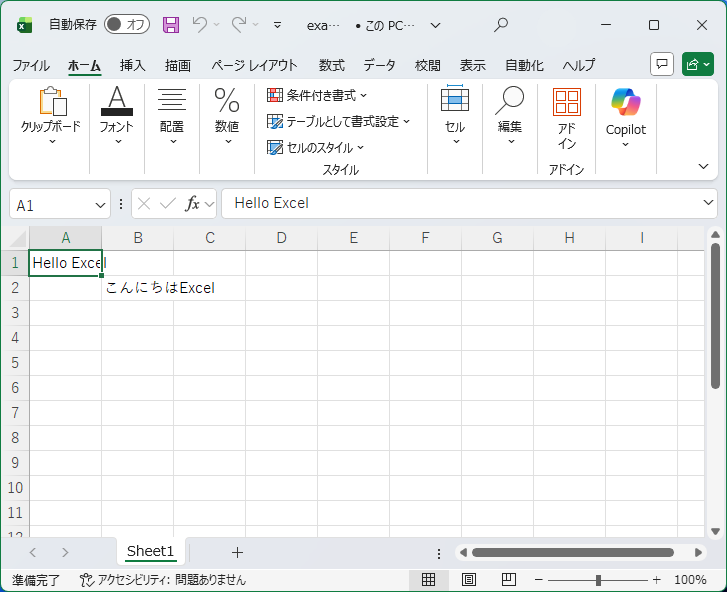
Task: Switch to Page Layout view icon
Action: pos(469,579)
